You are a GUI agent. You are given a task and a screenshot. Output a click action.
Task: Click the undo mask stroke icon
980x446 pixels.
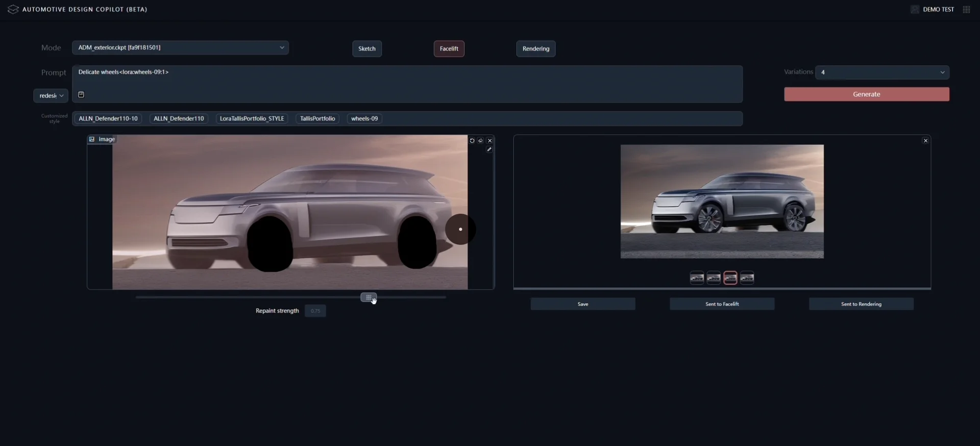click(x=472, y=140)
